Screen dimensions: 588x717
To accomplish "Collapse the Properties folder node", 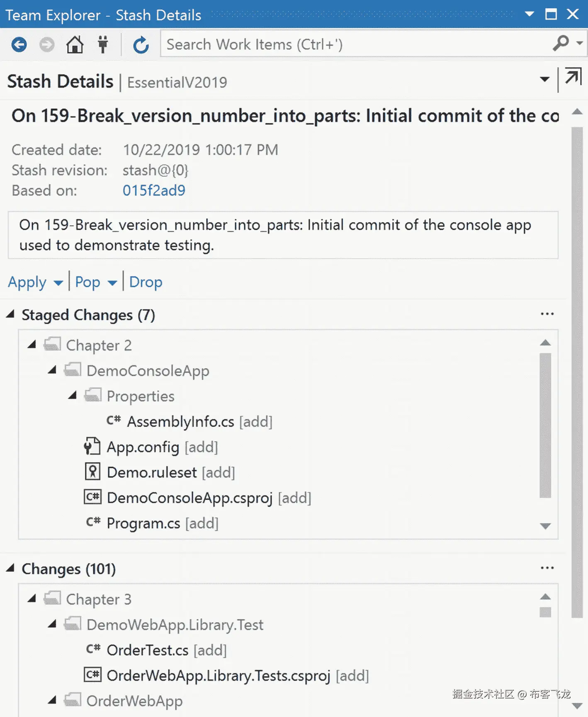I will point(73,395).
